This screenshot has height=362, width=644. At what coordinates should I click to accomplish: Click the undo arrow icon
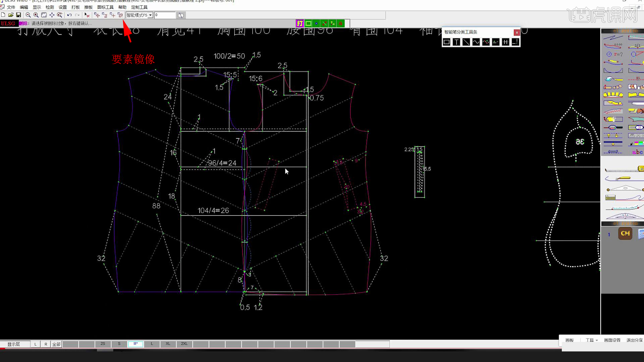69,15
